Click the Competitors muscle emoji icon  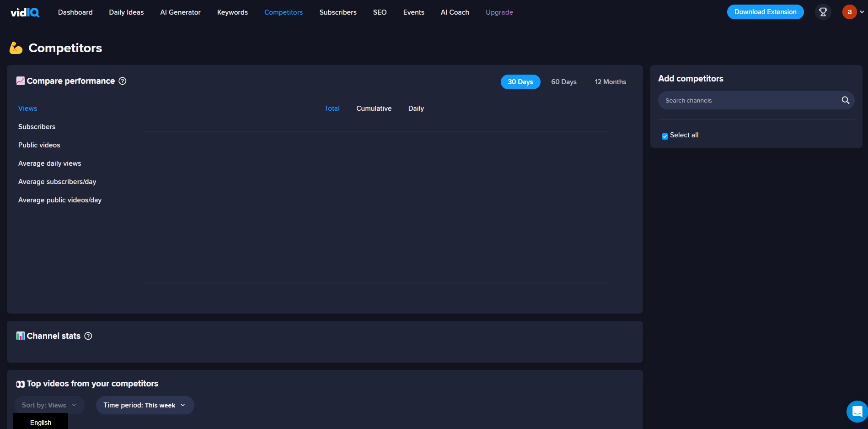[16, 48]
